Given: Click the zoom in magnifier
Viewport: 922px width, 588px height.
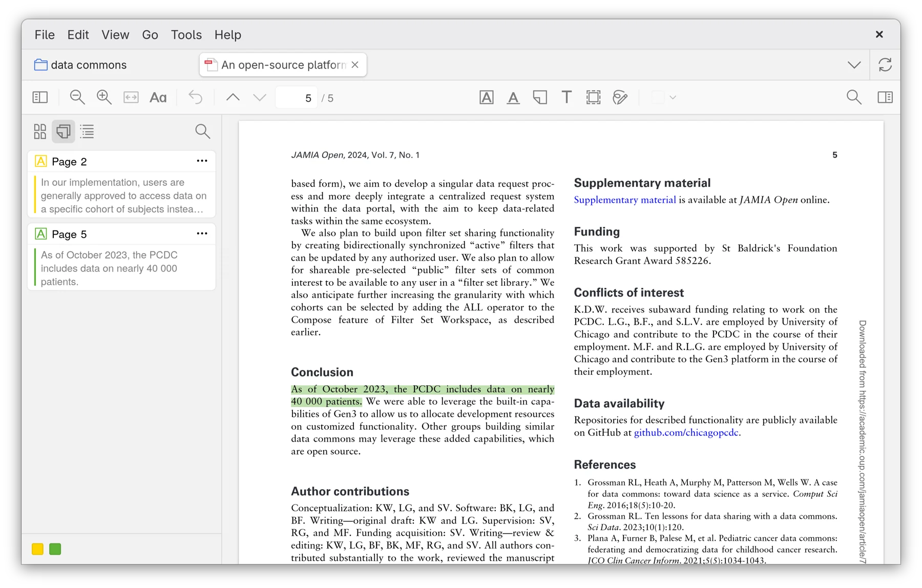Looking at the screenshot, I should (x=104, y=97).
